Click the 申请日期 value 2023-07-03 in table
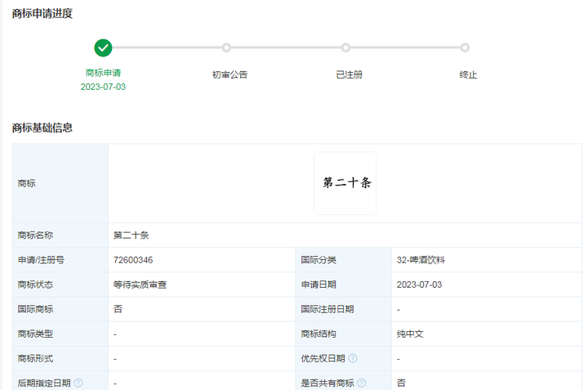588x390 pixels. 419,285
